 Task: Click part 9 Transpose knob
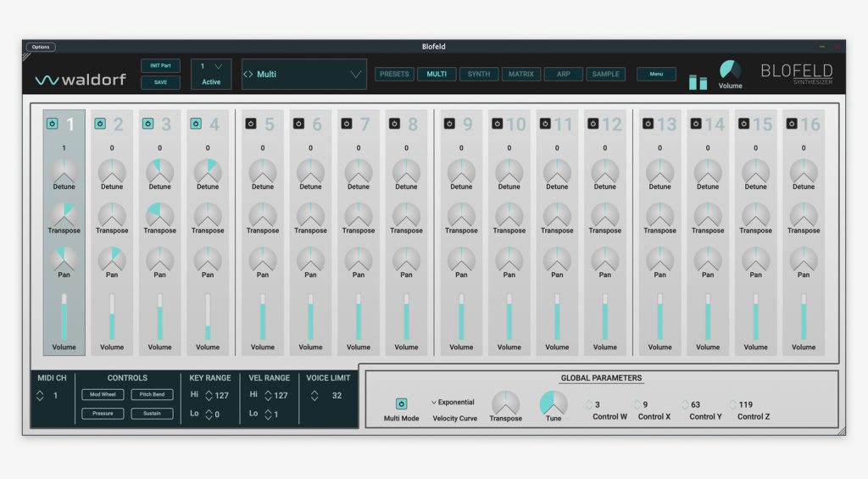coord(461,214)
